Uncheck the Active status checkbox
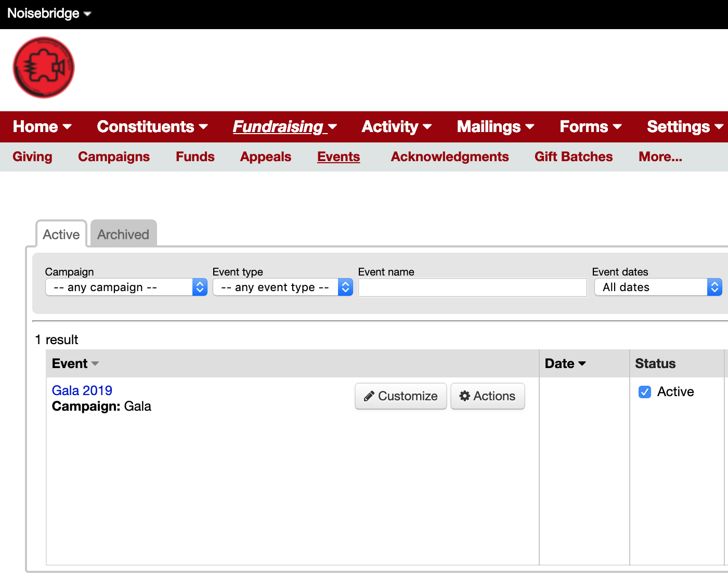This screenshot has height=576, width=728. [644, 392]
